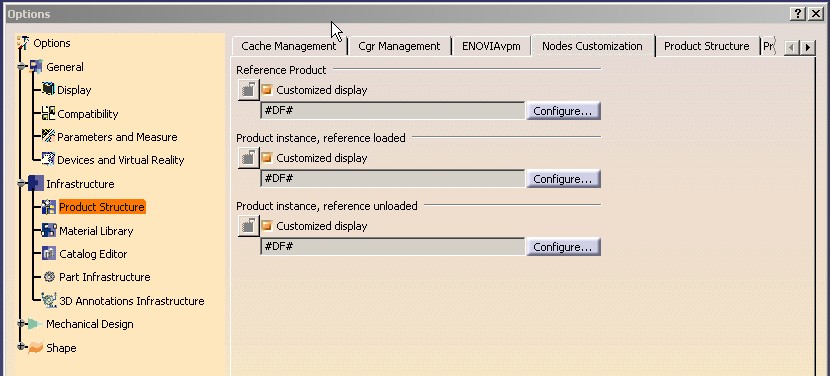Image resolution: width=830 pixels, height=376 pixels.
Task: Click the help question mark button
Action: click(x=798, y=14)
